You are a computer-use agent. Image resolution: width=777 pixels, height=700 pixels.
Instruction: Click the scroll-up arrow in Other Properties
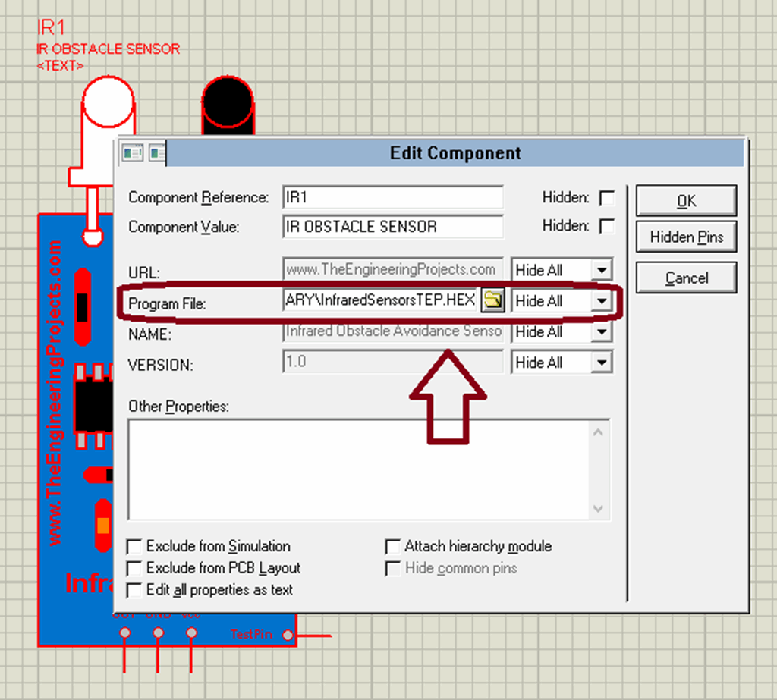599,430
